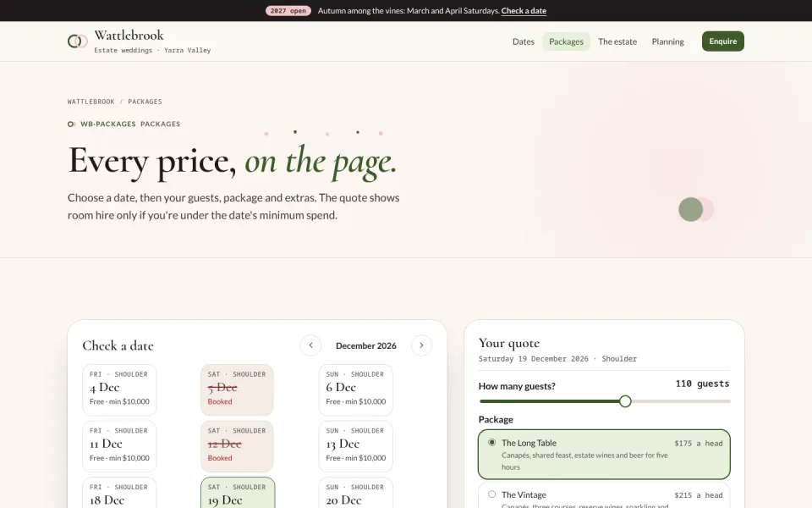Click the '$175 a head' price
The width and height of the screenshot is (812, 508).
tap(698, 443)
